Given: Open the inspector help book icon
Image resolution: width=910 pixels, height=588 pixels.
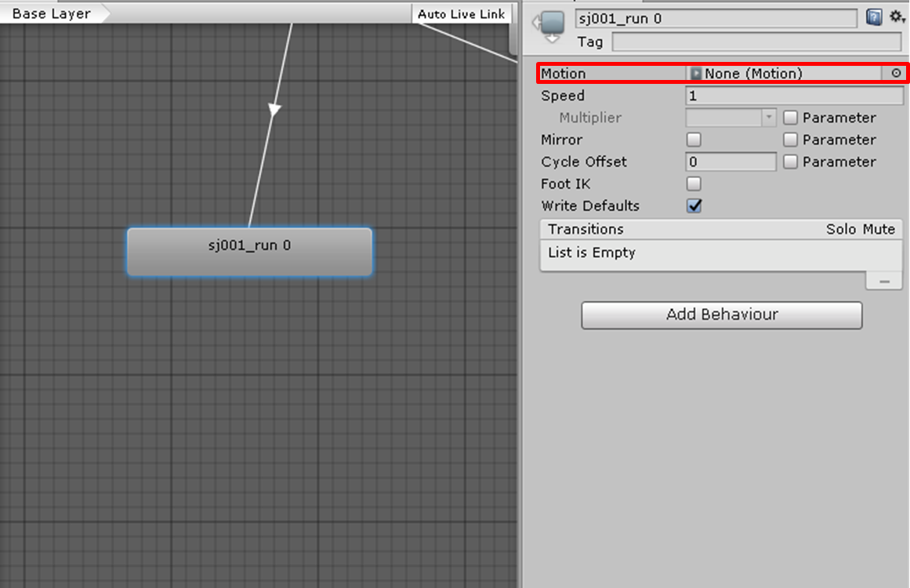Looking at the screenshot, I should [x=874, y=17].
